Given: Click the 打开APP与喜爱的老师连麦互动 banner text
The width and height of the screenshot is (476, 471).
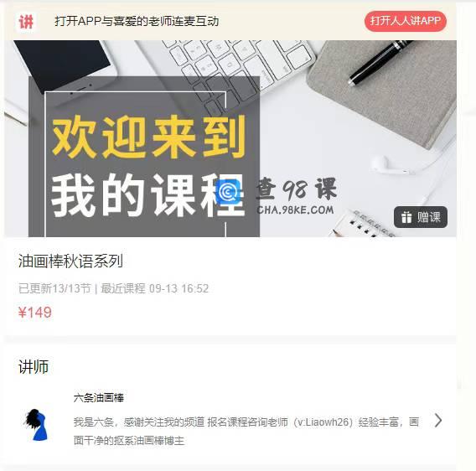Looking at the screenshot, I should click(x=137, y=21).
